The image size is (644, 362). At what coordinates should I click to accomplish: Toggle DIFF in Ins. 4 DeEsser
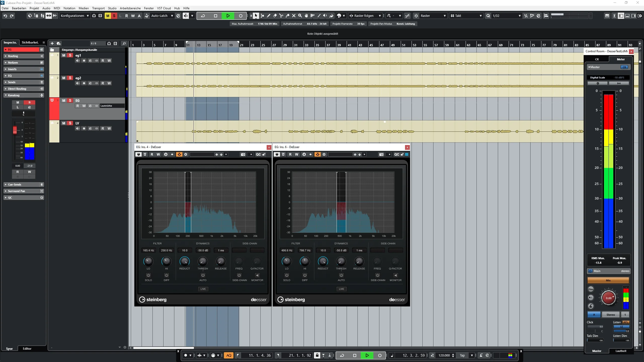[166, 275]
